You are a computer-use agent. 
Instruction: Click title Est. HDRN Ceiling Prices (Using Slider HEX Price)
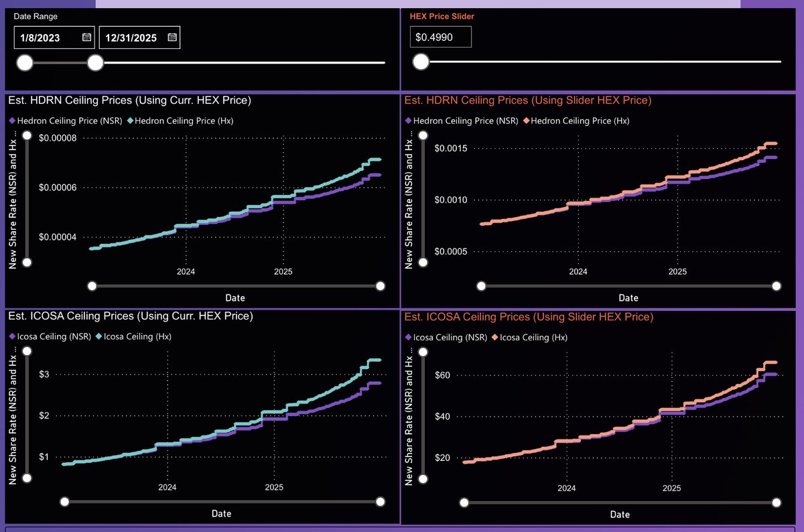(527, 101)
